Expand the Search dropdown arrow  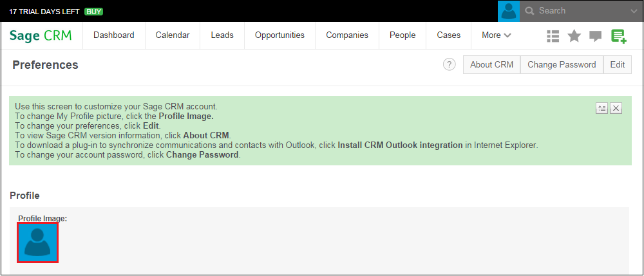click(x=633, y=12)
